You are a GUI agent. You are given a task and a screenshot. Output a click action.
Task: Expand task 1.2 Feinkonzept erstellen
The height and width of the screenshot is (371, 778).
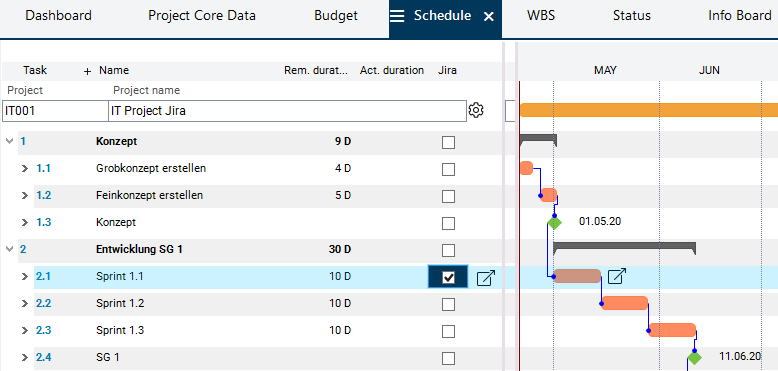click(x=25, y=195)
